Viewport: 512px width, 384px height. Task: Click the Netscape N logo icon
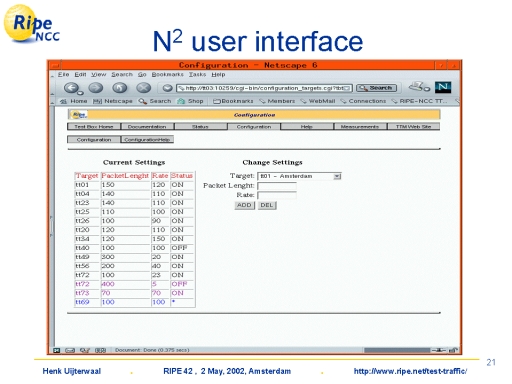point(443,87)
